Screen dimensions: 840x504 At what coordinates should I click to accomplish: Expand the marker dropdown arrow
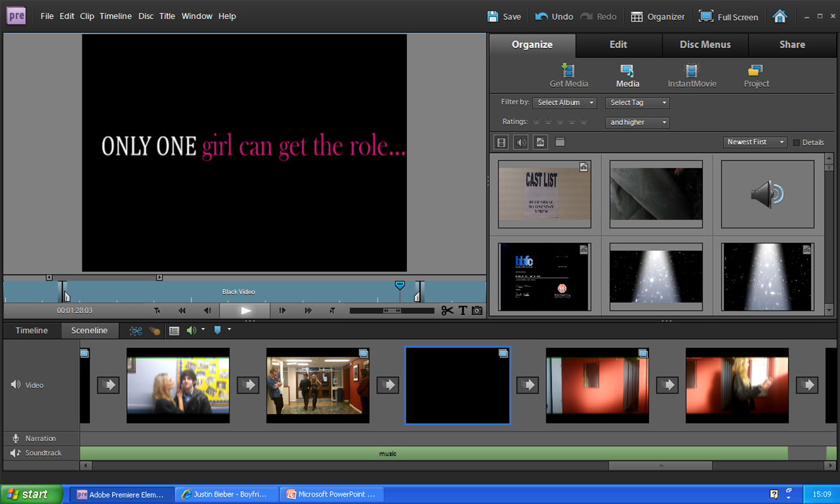click(x=229, y=330)
